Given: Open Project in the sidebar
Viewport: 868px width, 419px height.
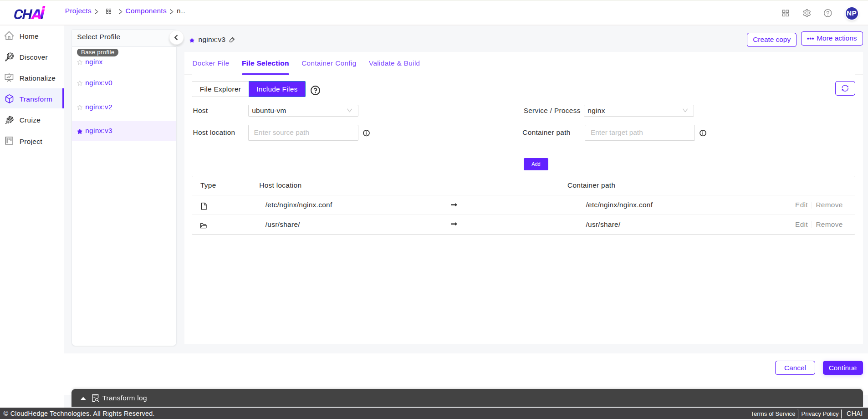Looking at the screenshot, I should tap(32, 142).
